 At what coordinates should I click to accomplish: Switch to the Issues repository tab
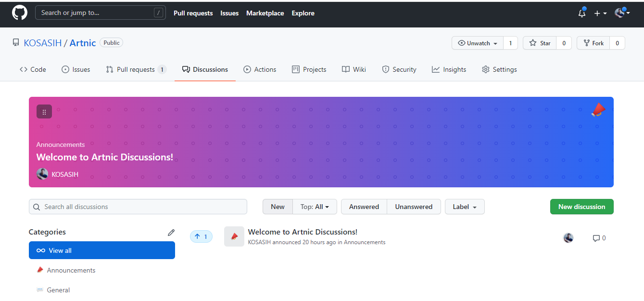point(76,69)
